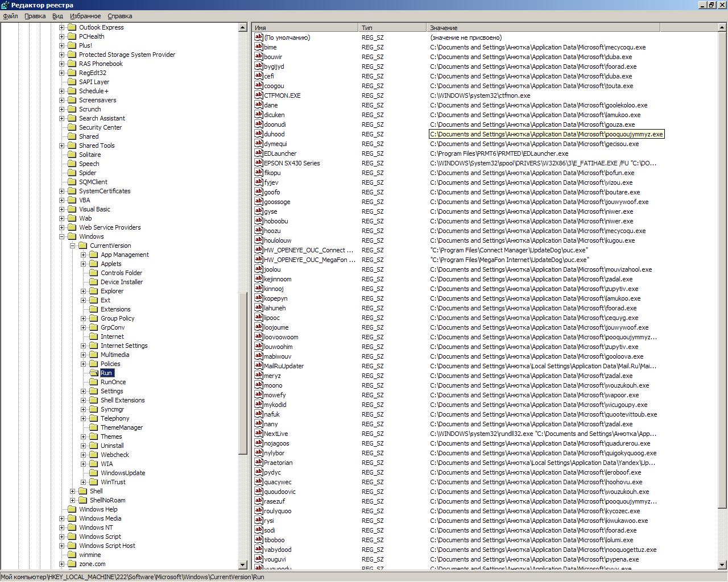Open the Вид menu

57,16
